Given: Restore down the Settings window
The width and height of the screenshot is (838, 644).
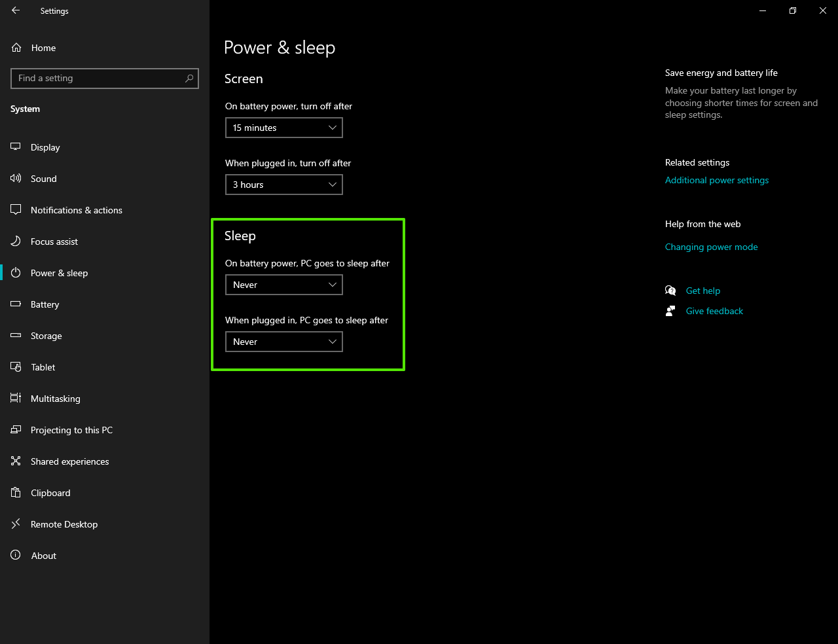Looking at the screenshot, I should tap(793, 10).
